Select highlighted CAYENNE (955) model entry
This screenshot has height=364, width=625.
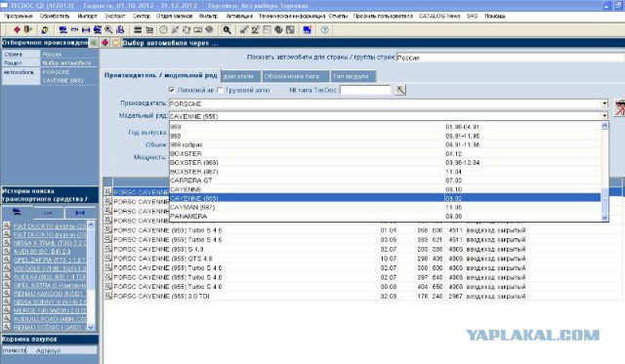point(385,198)
